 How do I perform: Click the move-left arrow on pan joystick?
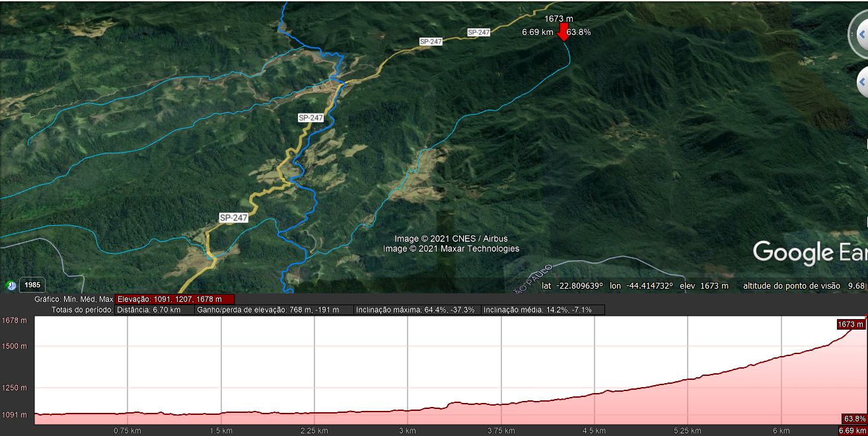tap(863, 83)
